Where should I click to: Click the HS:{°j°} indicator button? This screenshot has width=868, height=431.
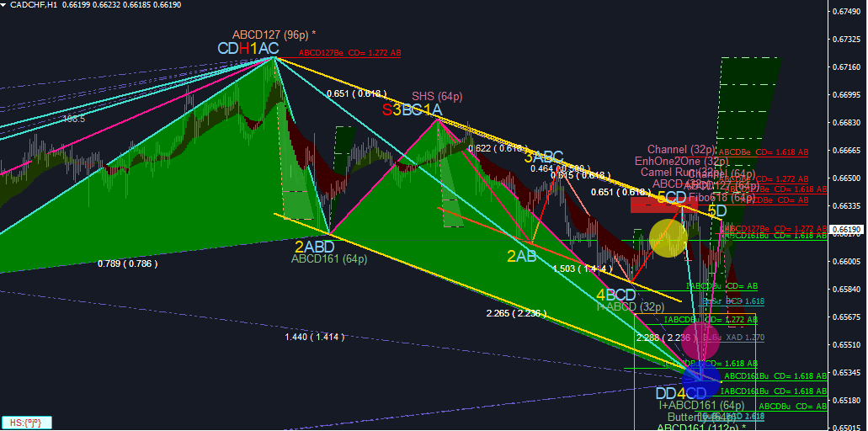[x=27, y=423]
